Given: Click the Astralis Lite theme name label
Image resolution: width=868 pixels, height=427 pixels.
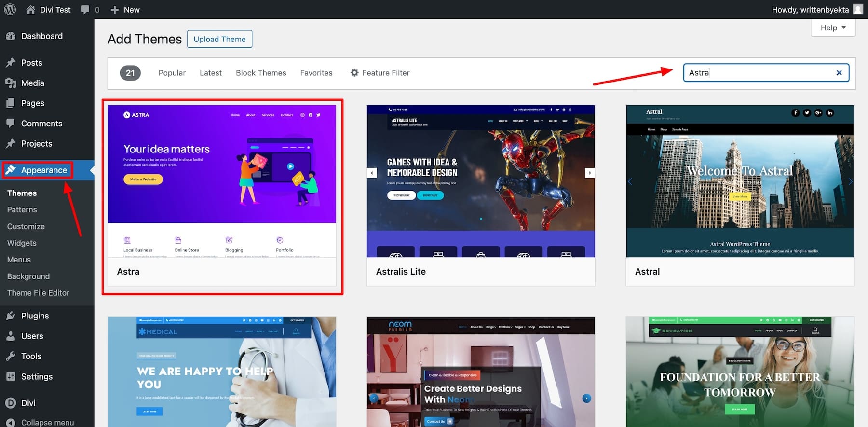Looking at the screenshot, I should [401, 272].
